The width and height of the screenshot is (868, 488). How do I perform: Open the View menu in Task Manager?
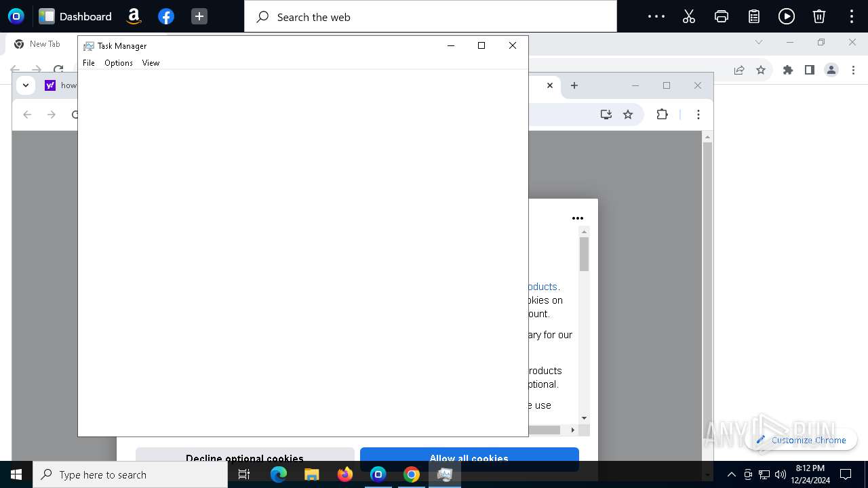tap(151, 63)
